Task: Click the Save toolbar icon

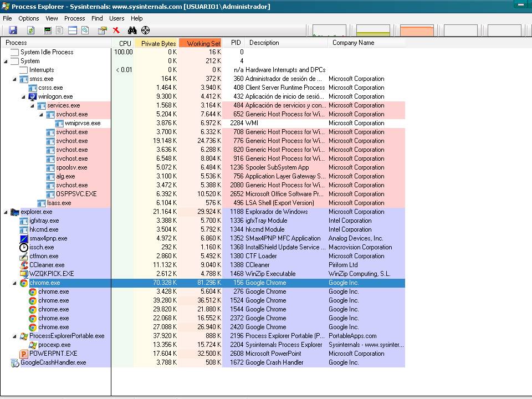Action: [x=13, y=30]
